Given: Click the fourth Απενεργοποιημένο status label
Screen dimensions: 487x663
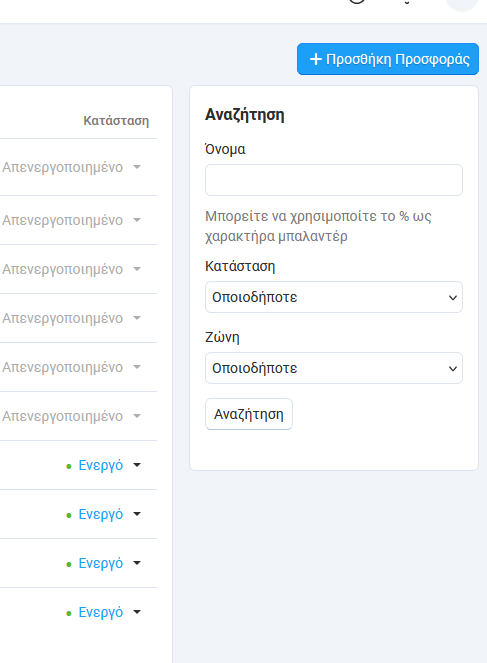Looking at the screenshot, I should 63,318.
